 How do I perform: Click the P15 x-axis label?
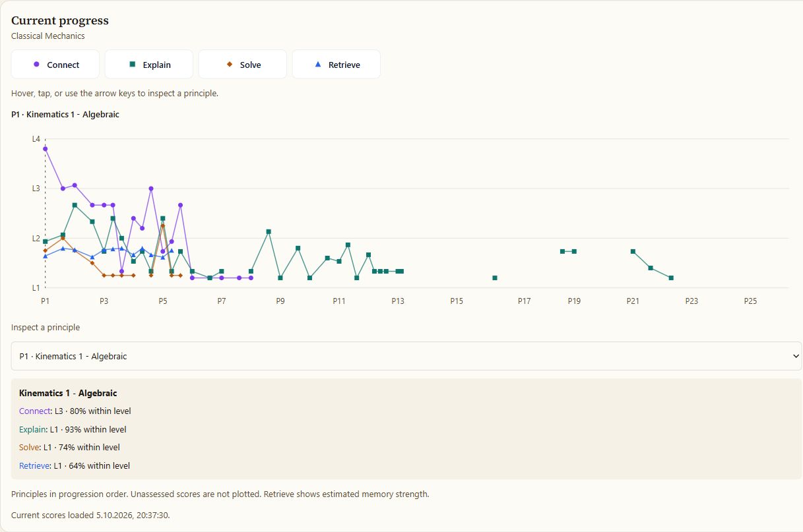(x=457, y=301)
